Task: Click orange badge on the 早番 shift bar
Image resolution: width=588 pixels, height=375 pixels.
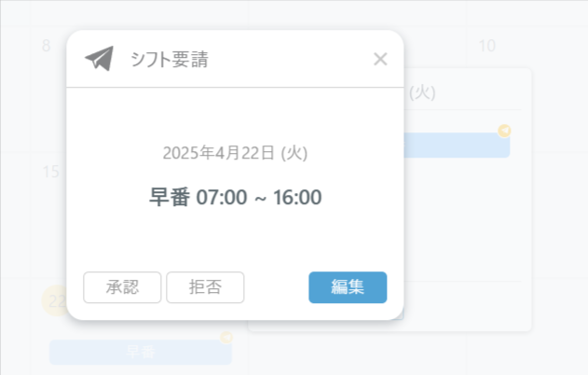Action: (x=226, y=337)
